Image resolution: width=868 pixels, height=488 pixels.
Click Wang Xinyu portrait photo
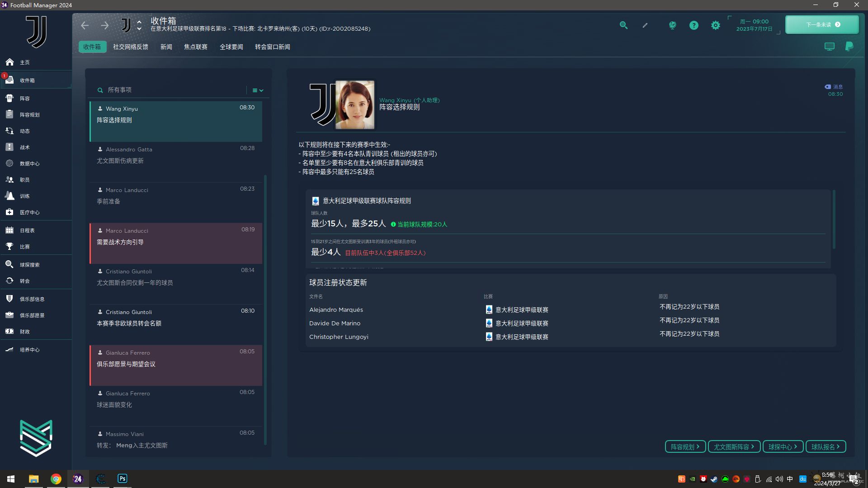(355, 105)
